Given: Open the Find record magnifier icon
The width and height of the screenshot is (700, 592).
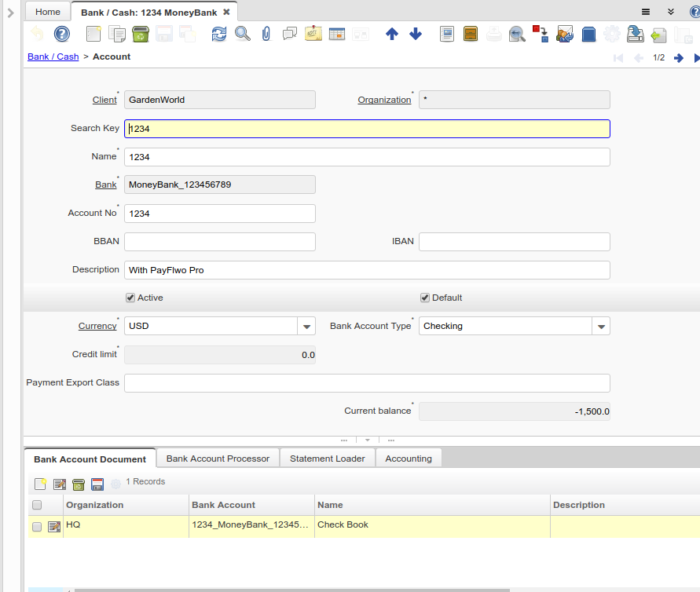Looking at the screenshot, I should pyautogui.click(x=243, y=34).
